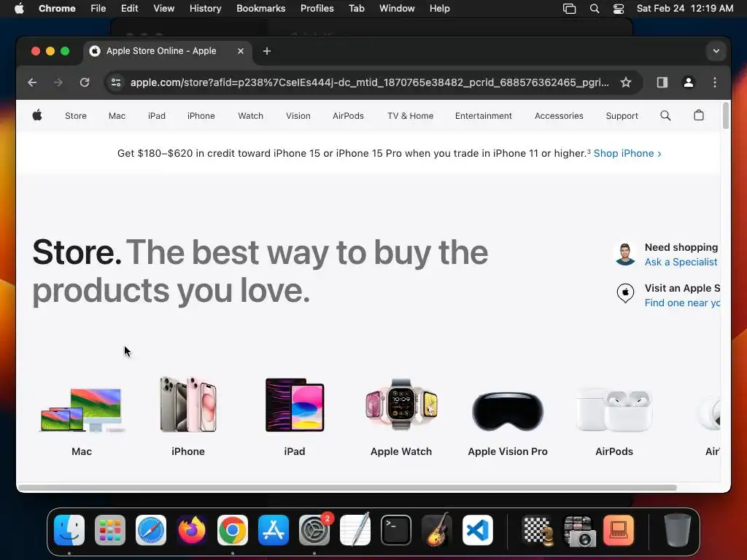Screen dimensions: 747x560
Task: Open Accessories in the site navigation
Action: coord(559,116)
